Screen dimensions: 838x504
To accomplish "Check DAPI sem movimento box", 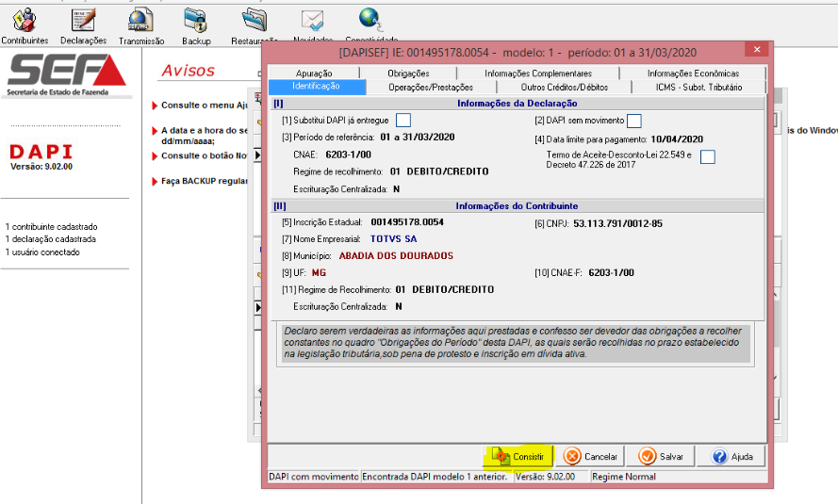I will click(x=634, y=121).
